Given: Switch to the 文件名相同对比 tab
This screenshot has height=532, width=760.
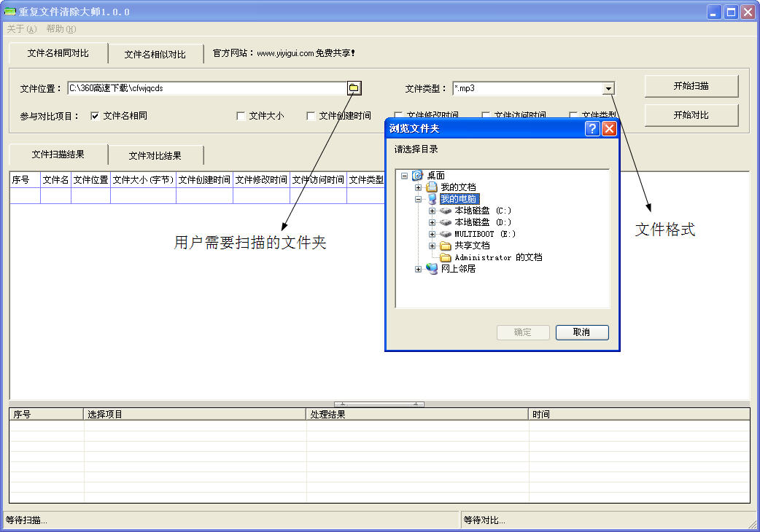Looking at the screenshot, I should coord(58,53).
